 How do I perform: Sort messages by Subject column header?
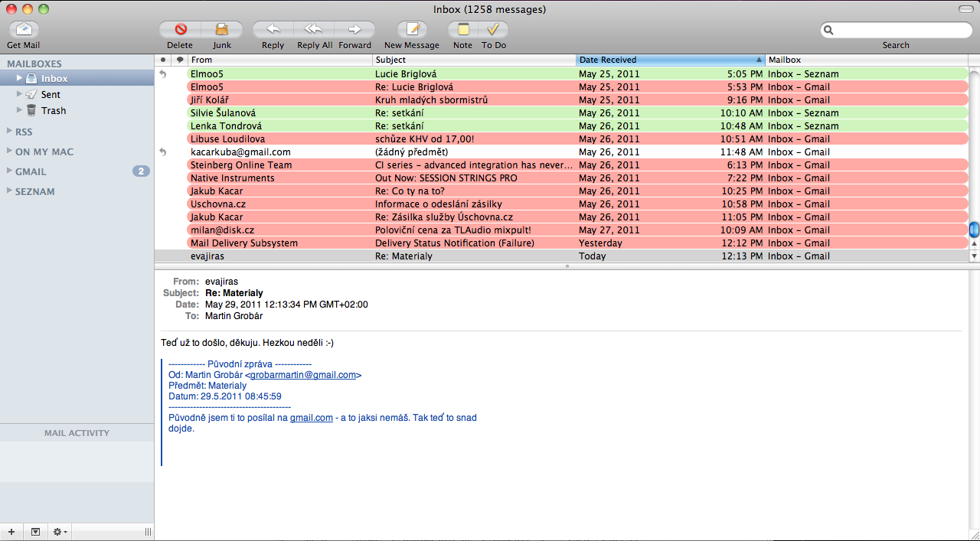[473, 60]
